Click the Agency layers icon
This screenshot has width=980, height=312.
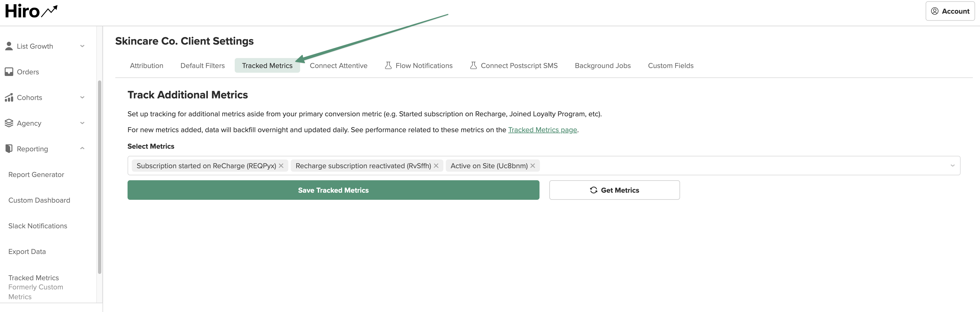tap(9, 123)
